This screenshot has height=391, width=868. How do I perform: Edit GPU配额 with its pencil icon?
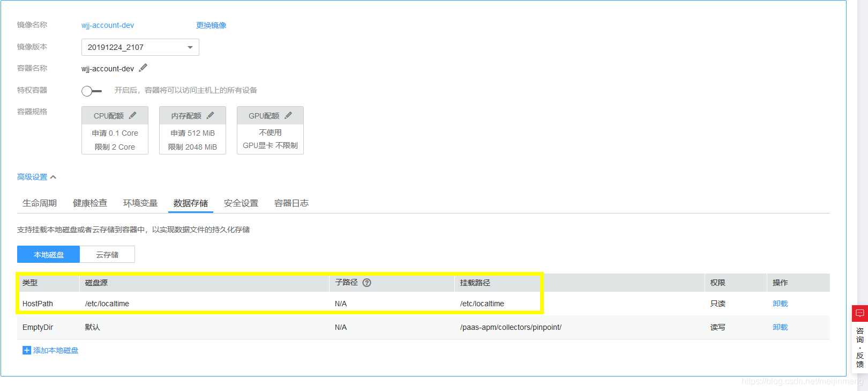point(288,115)
